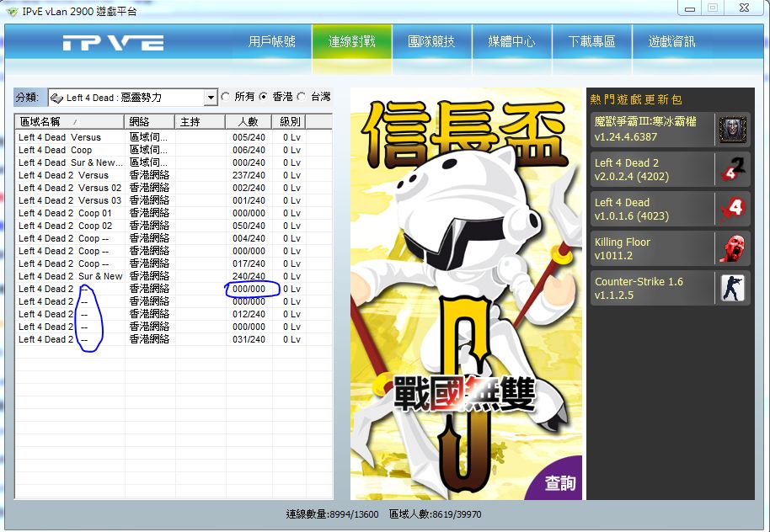Click the 魔獸爭霸III:寒冰霸權 v1.24.4.6387 entry

pos(671,130)
